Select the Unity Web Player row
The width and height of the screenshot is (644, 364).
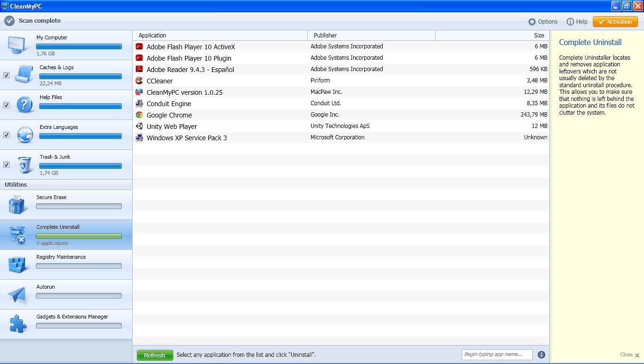tap(341, 126)
